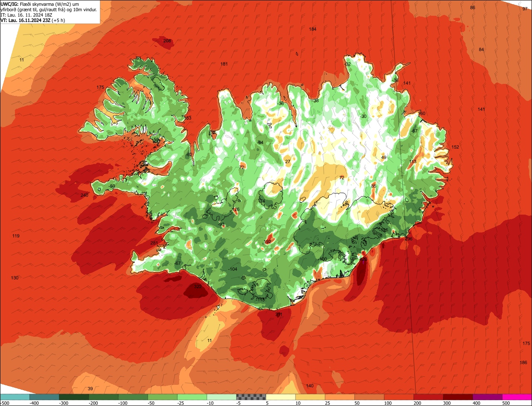Viewport: 532px width, 406px height.
Task: Pick the purple swatch between 400 and 500
Action: [x=487, y=397]
